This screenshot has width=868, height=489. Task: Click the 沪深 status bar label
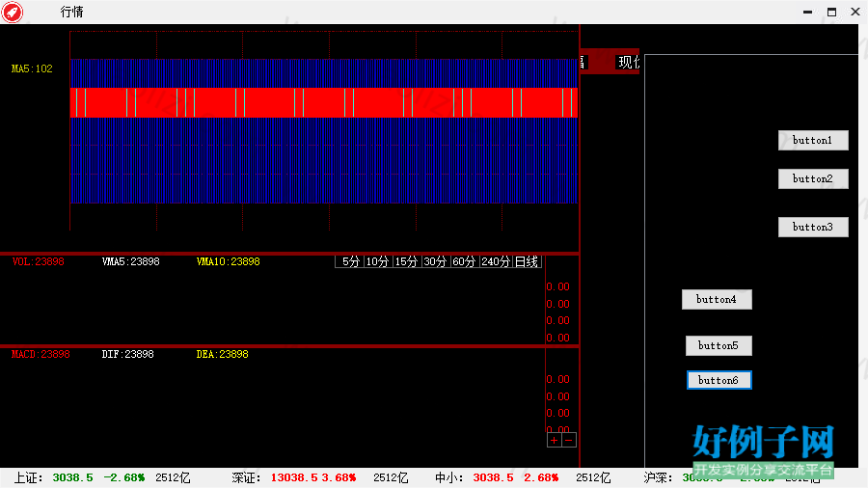click(x=658, y=477)
